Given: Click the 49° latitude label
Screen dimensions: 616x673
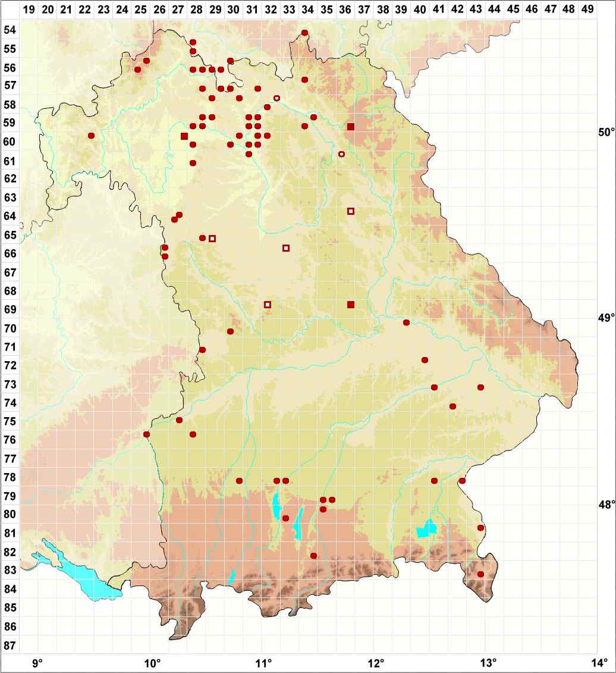Looking at the screenshot, I should coord(606,318).
